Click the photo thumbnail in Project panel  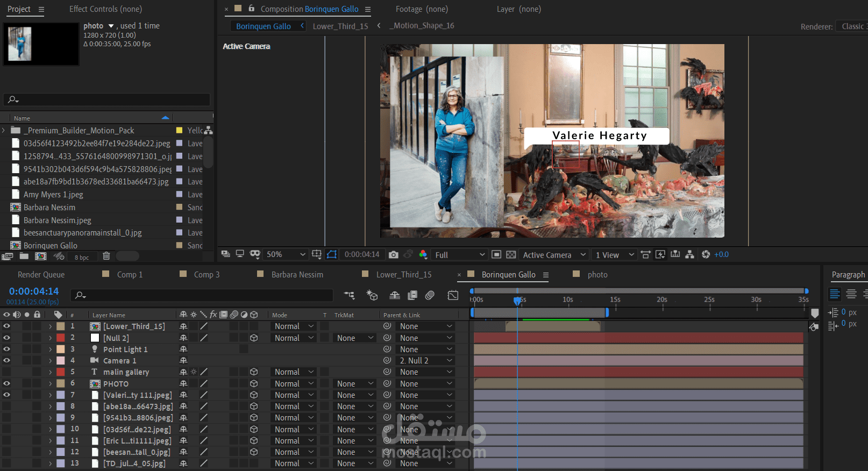(41, 44)
